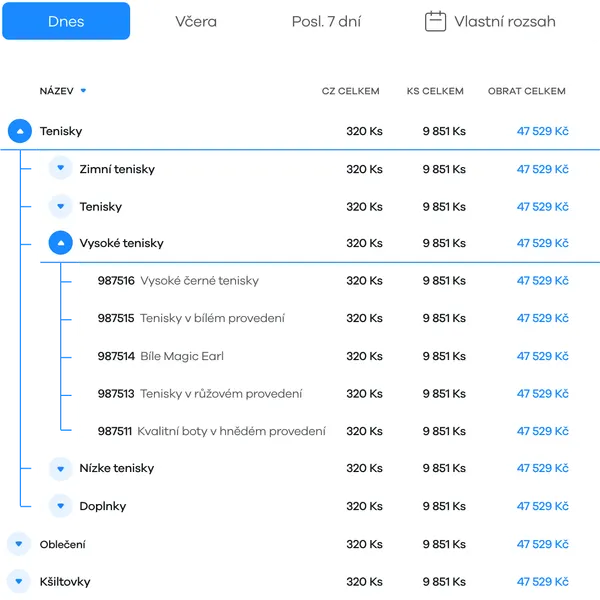Viewport: 600px width, 600px height.
Task: Sort by the NÁZEV column arrow
Action: [83, 91]
